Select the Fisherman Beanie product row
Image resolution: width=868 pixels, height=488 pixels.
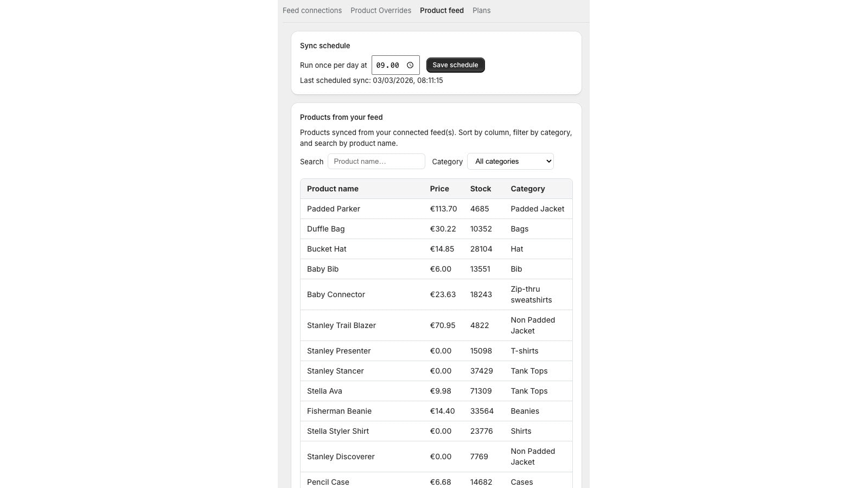380,411
